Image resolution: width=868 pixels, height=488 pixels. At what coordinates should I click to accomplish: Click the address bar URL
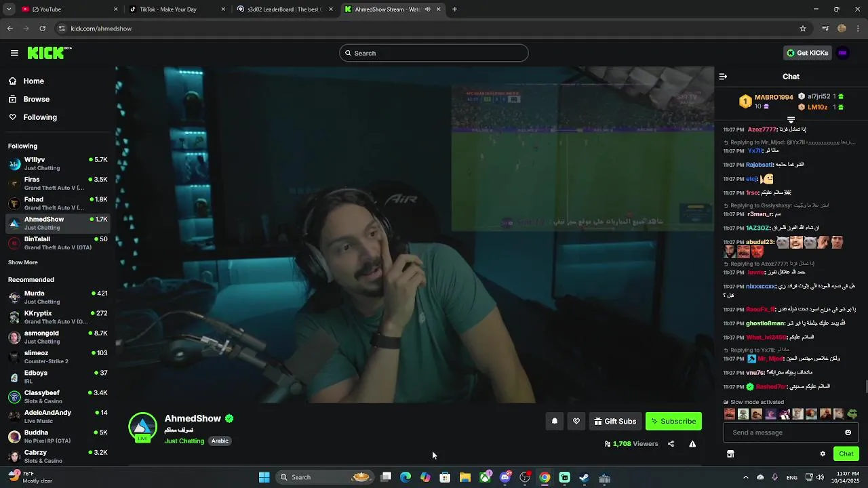[x=101, y=28]
